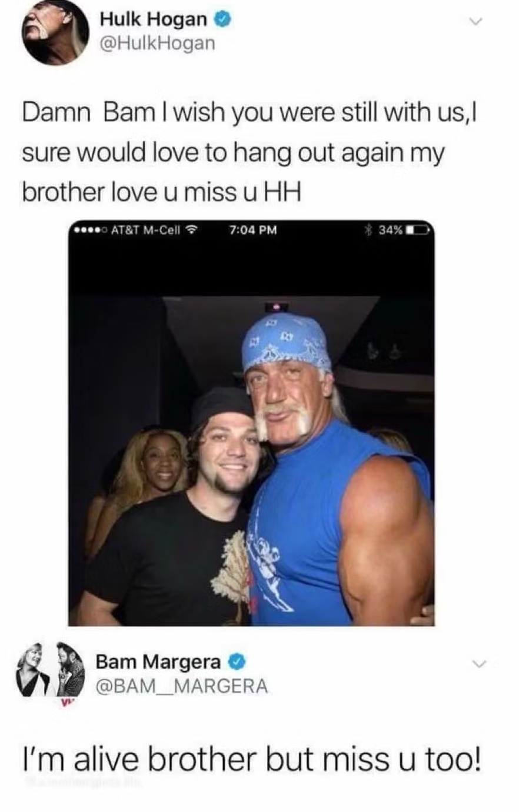
Task: Tap the AT&T M-Cell carrier label
Action: [x=145, y=230]
